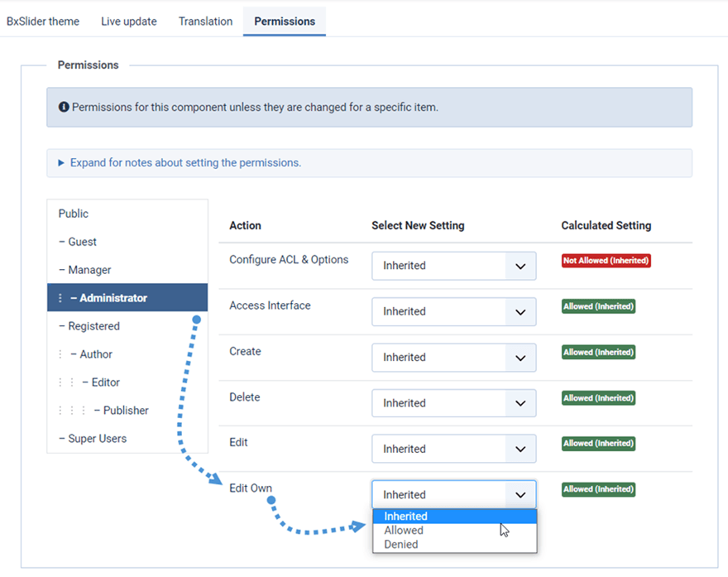Screen dimensions: 728x577
Task: Open the Delete permission dropdown
Action: pos(453,403)
